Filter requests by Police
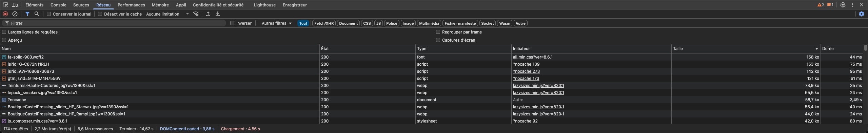Screen dimensions: 868x133 pyautogui.click(x=391, y=23)
